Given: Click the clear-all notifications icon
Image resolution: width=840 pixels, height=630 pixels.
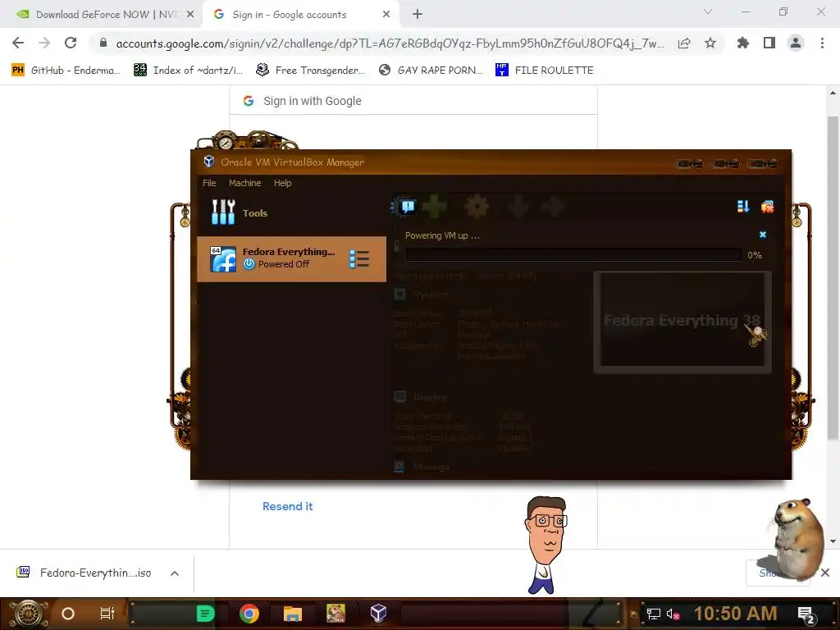Looking at the screenshot, I should point(767,206).
